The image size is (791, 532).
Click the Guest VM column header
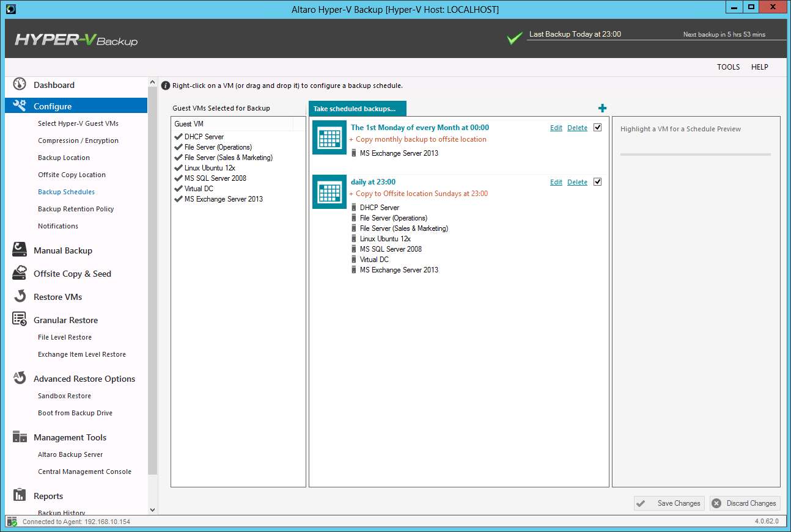(x=232, y=124)
